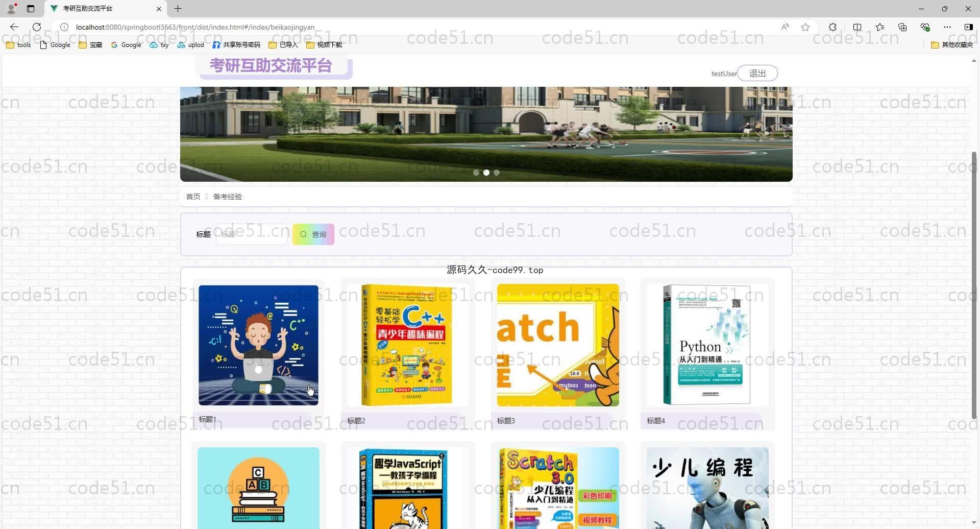Viewport: 980px width, 529px height.
Task: Open tab actions menu icon
Action: pos(31,9)
